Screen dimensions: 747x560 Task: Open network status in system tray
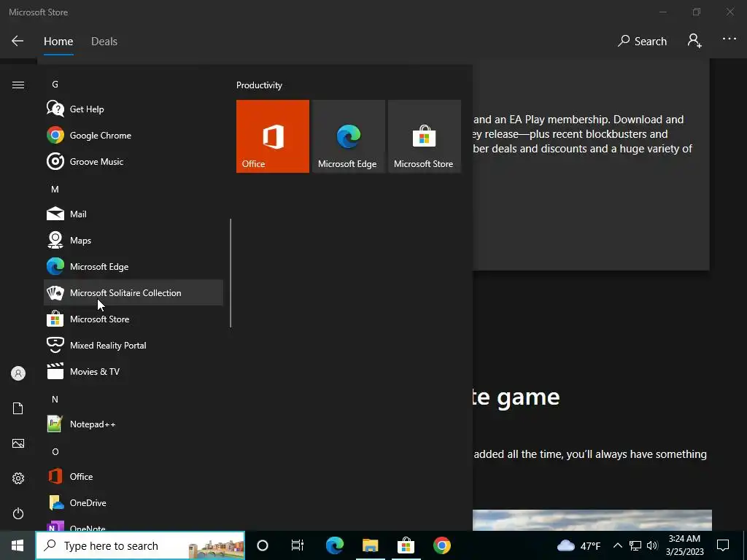(x=635, y=545)
